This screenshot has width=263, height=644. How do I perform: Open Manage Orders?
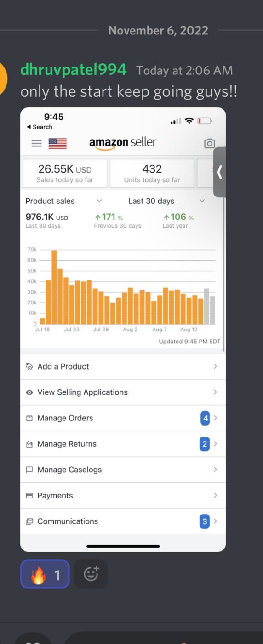pyautogui.click(x=123, y=418)
